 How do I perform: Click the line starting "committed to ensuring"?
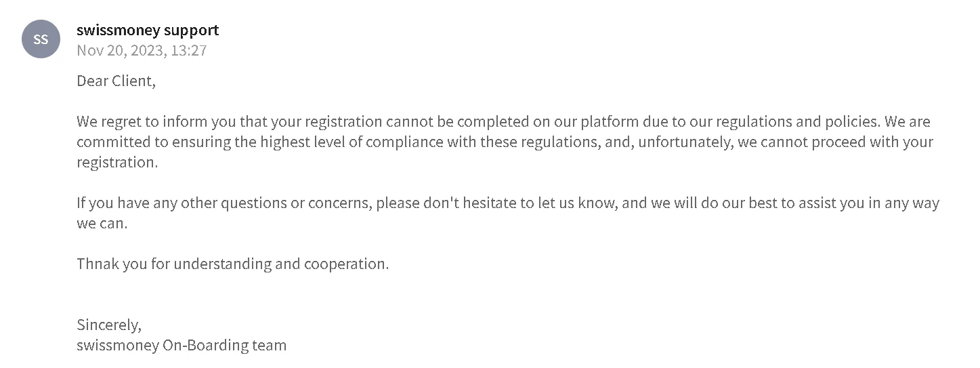505,142
